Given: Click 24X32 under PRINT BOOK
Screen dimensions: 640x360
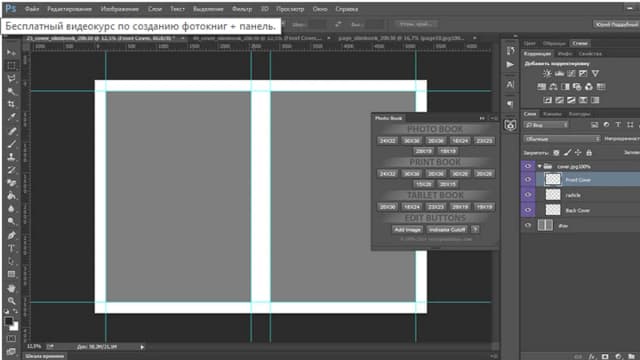Looking at the screenshot, I should tap(387, 173).
